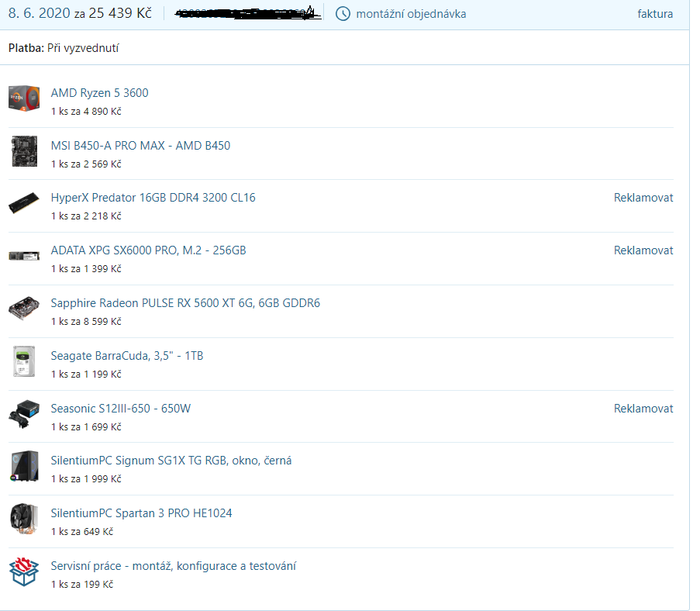
Task: Click the clock icon beside montážní objednávka
Action: coord(343,14)
